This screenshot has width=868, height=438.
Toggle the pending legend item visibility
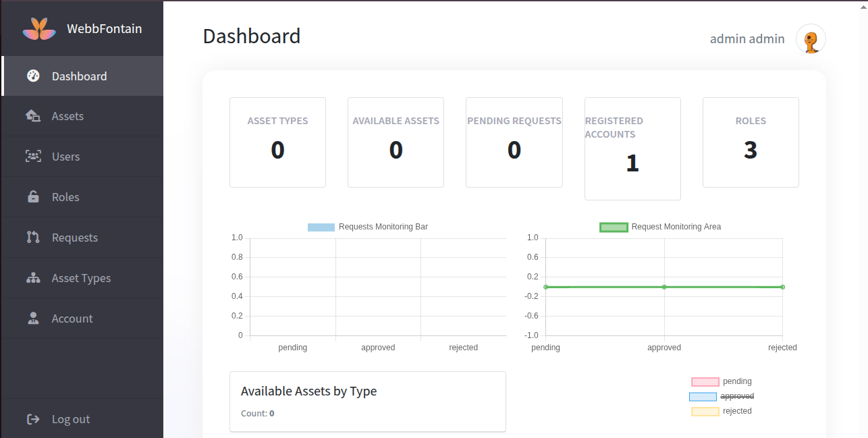coord(722,381)
